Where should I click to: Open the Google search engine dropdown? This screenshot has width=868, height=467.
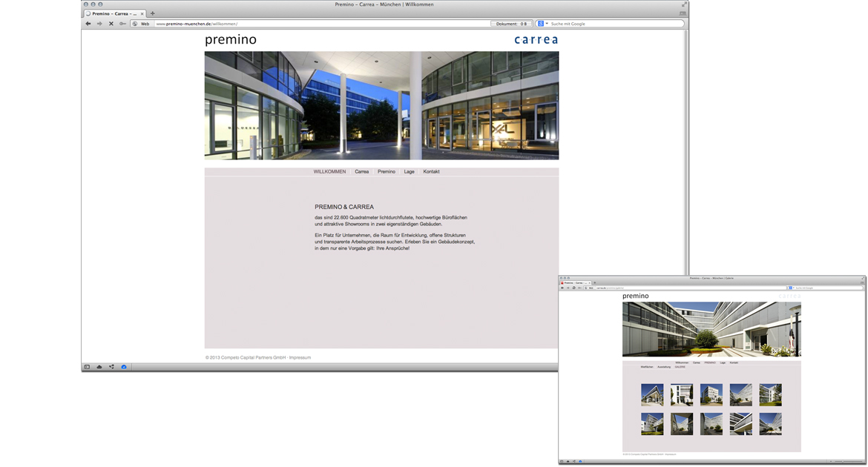[x=542, y=24]
